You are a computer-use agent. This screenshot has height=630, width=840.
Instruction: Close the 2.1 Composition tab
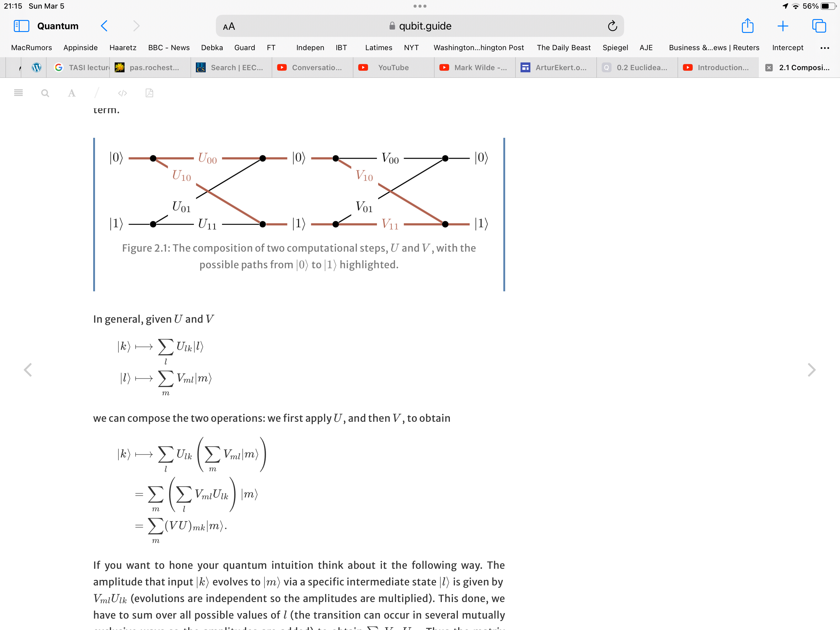coord(769,67)
